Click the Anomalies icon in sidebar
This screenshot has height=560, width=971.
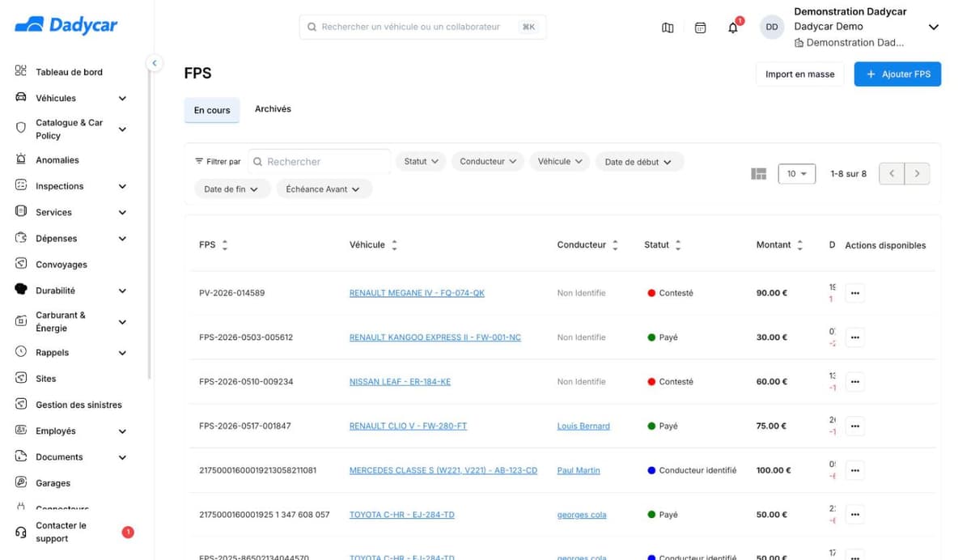point(21,159)
